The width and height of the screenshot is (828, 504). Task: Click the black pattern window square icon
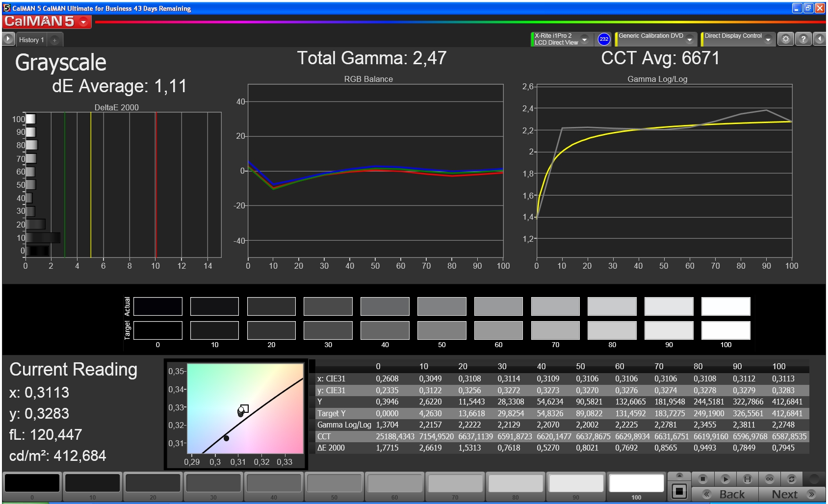click(679, 491)
